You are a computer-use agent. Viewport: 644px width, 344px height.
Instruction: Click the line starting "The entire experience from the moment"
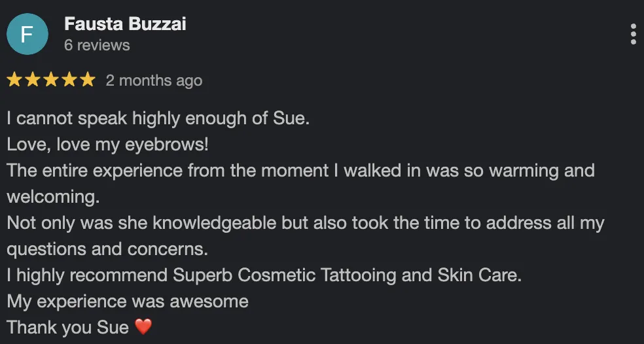pos(300,171)
